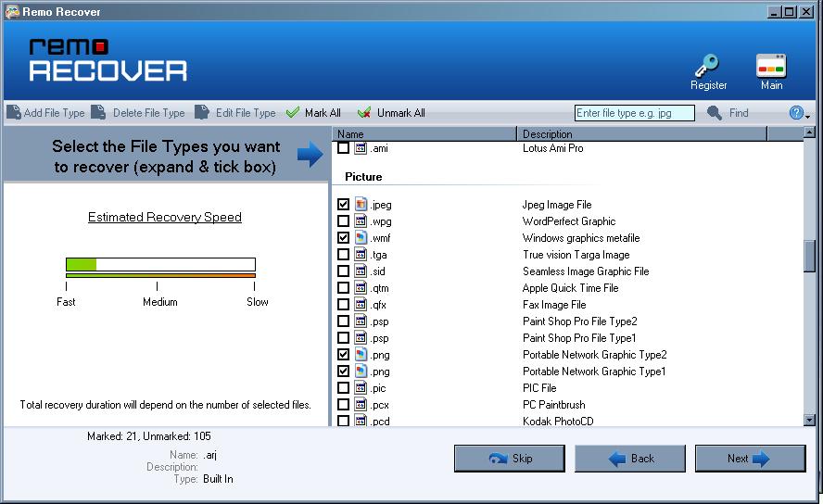Click the Edit File Type label
Viewport: 823px width, 504px height.
tap(246, 113)
